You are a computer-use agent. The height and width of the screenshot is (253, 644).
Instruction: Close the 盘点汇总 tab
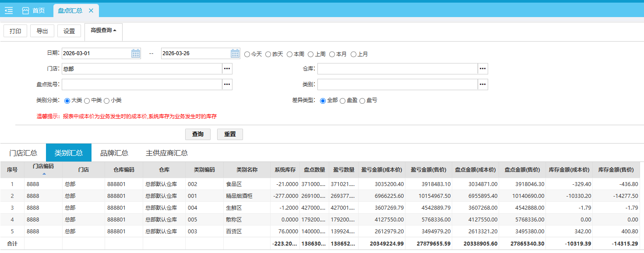pyautogui.click(x=91, y=11)
